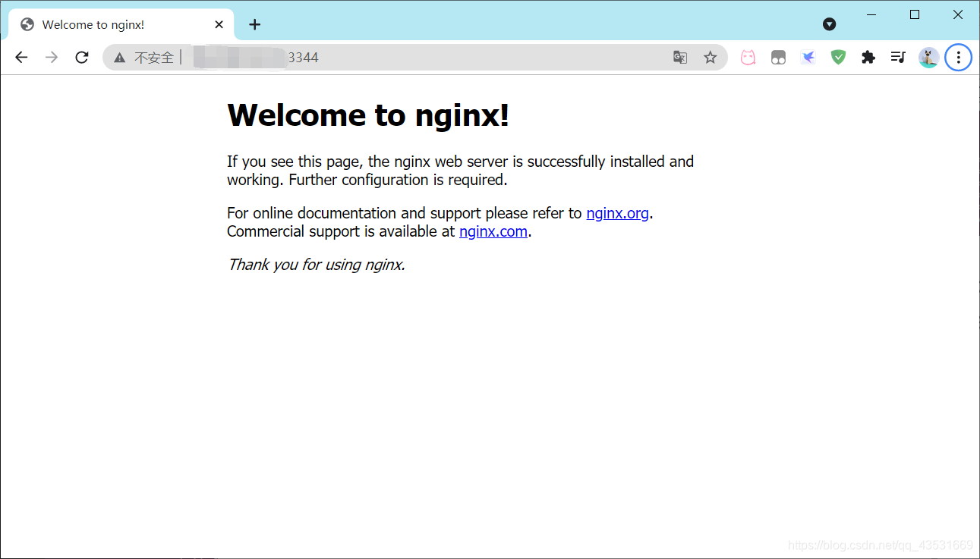Screen dimensions: 980x559
Task: Open the user profile avatar
Action: click(928, 58)
